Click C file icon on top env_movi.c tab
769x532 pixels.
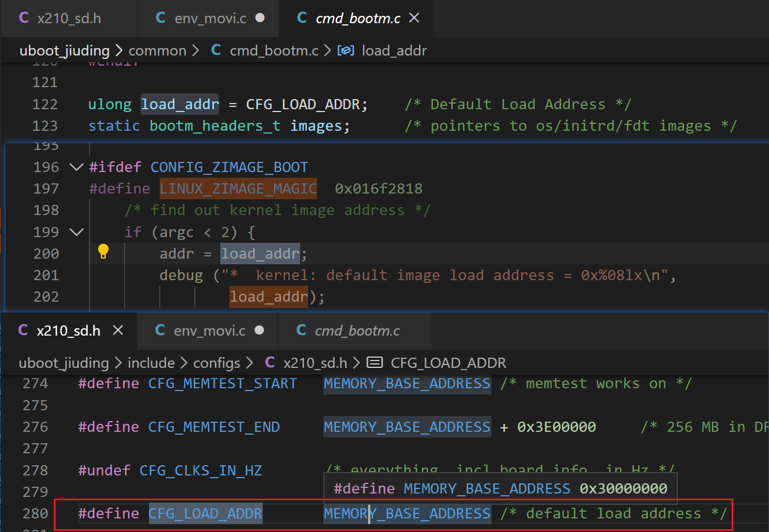(x=161, y=18)
